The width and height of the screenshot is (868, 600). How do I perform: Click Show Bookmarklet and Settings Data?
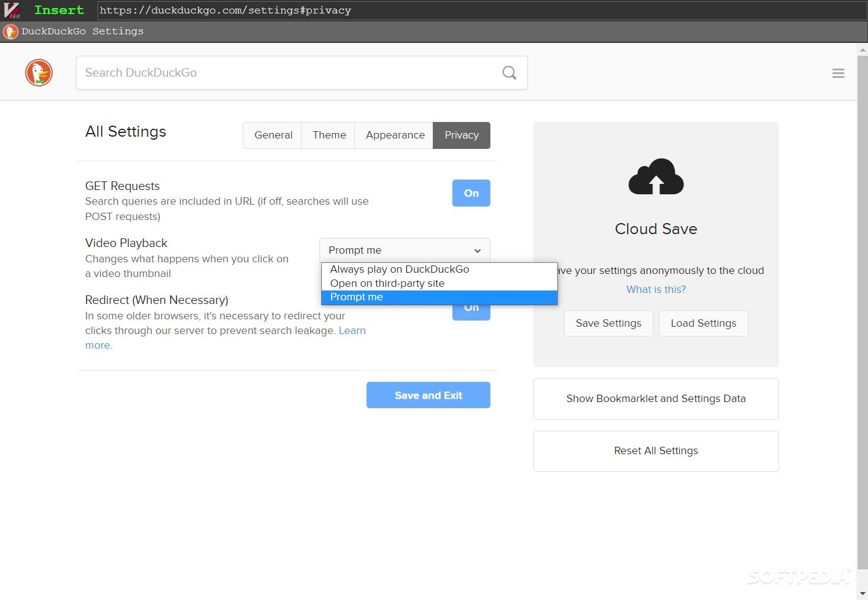pos(656,399)
